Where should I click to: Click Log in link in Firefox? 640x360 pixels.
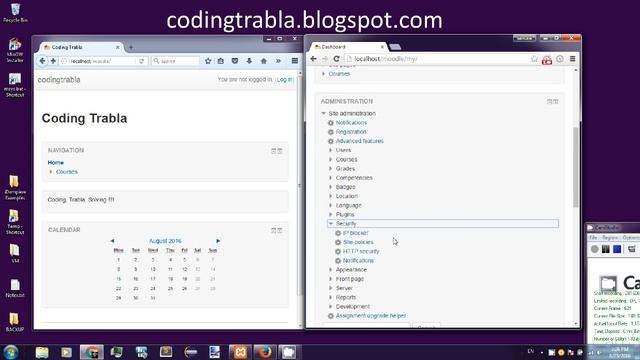(284, 80)
